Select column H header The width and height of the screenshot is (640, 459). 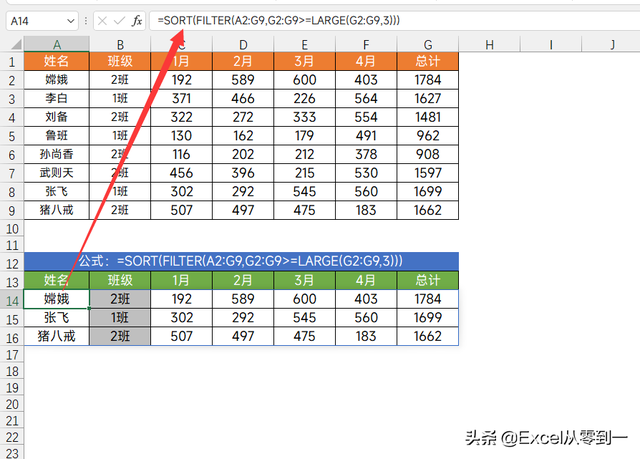point(489,44)
